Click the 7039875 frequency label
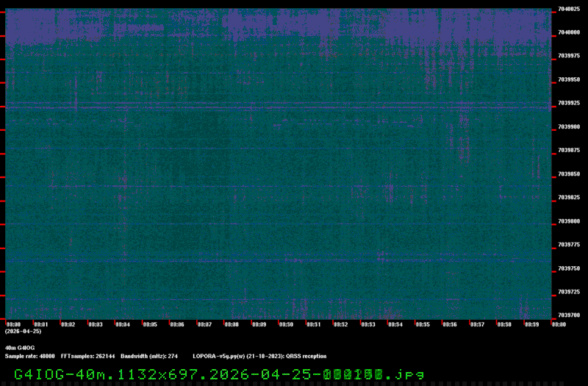Viewport: 588px width, 386px height. tap(568, 150)
